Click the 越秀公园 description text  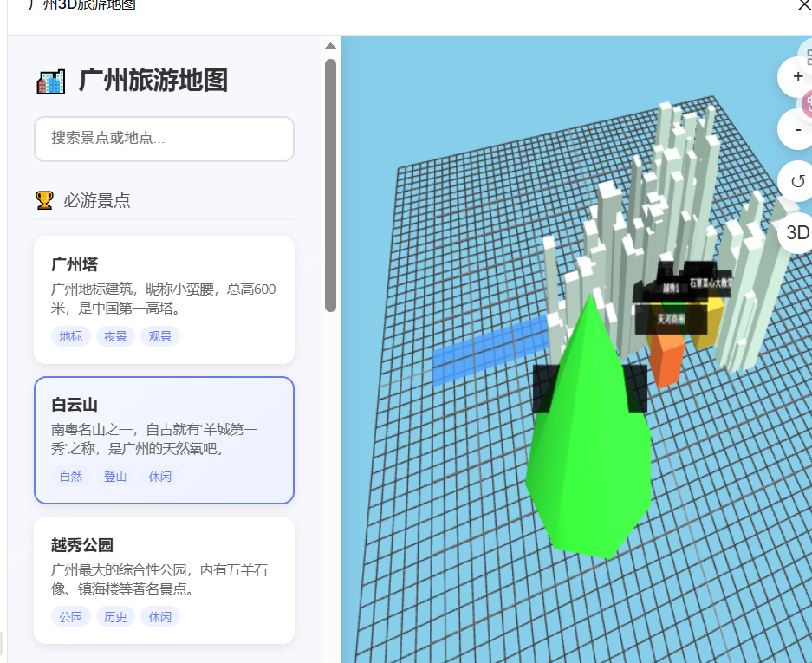159,580
